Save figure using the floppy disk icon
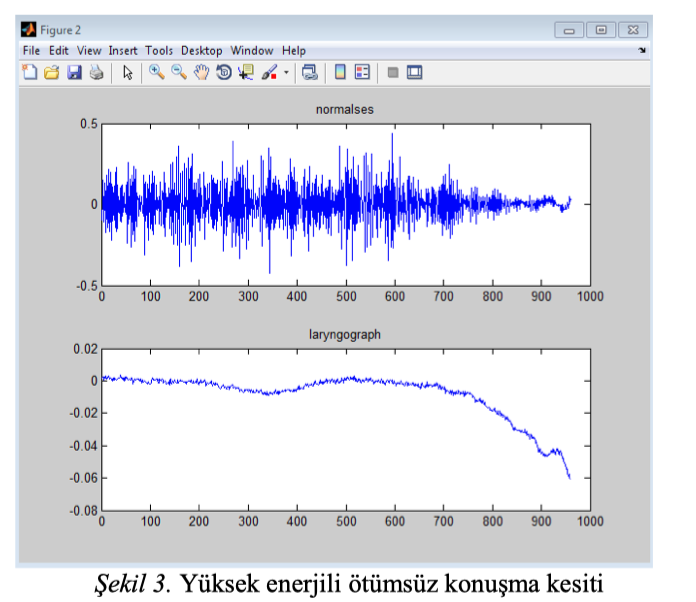 pyautogui.click(x=74, y=72)
